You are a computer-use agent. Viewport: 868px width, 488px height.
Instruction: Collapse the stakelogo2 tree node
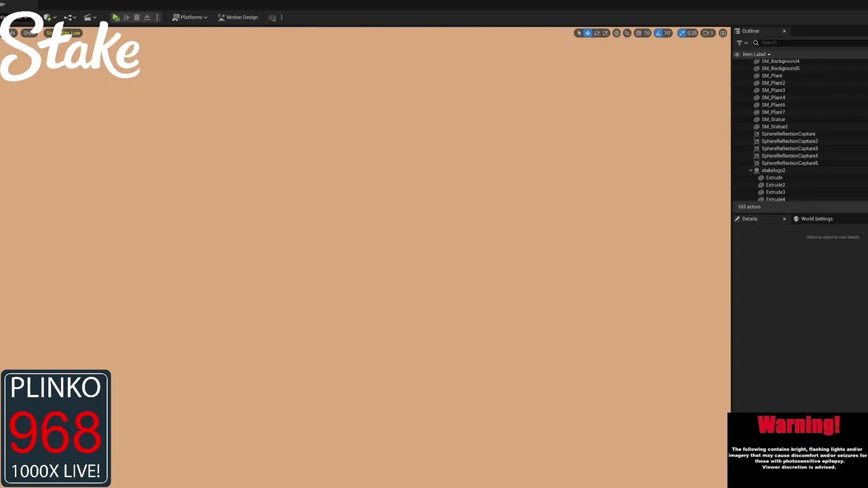pyautogui.click(x=751, y=171)
